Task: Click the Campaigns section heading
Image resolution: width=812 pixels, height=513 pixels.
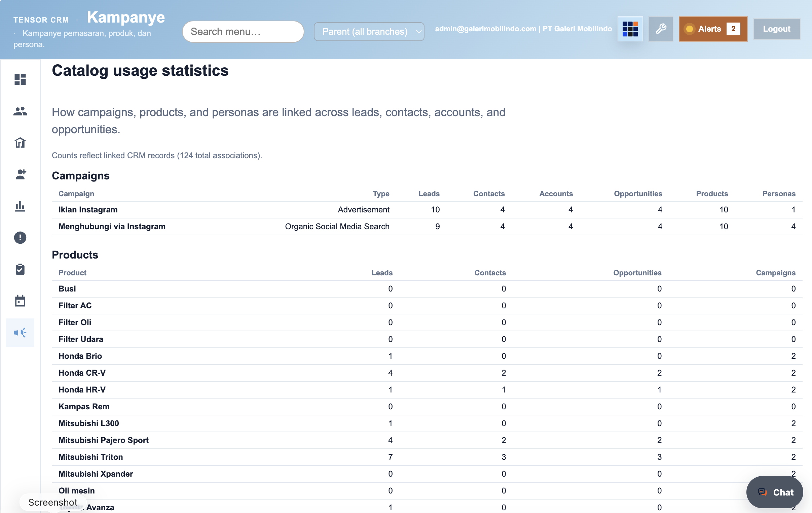Action: point(81,176)
